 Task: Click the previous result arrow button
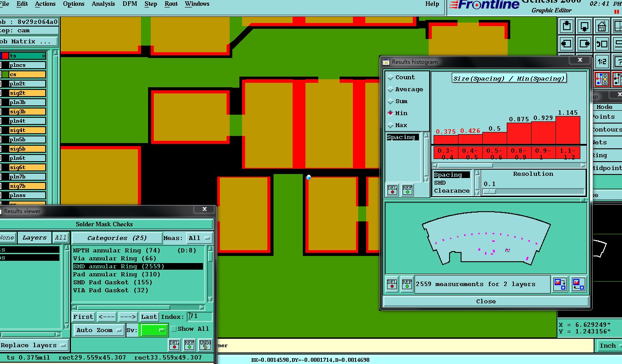click(x=106, y=317)
